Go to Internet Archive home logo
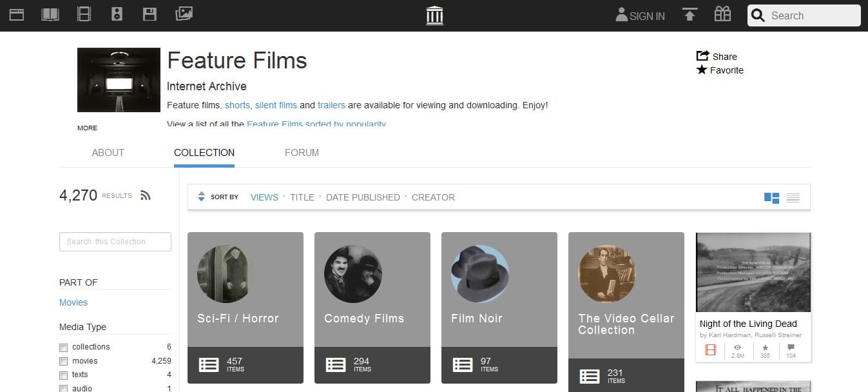 435,15
